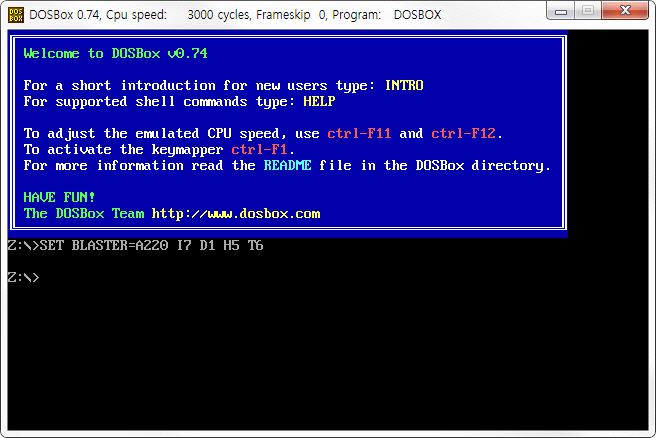Click The DOSBox Team text
The height and width of the screenshot is (438, 656).
tap(84, 214)
